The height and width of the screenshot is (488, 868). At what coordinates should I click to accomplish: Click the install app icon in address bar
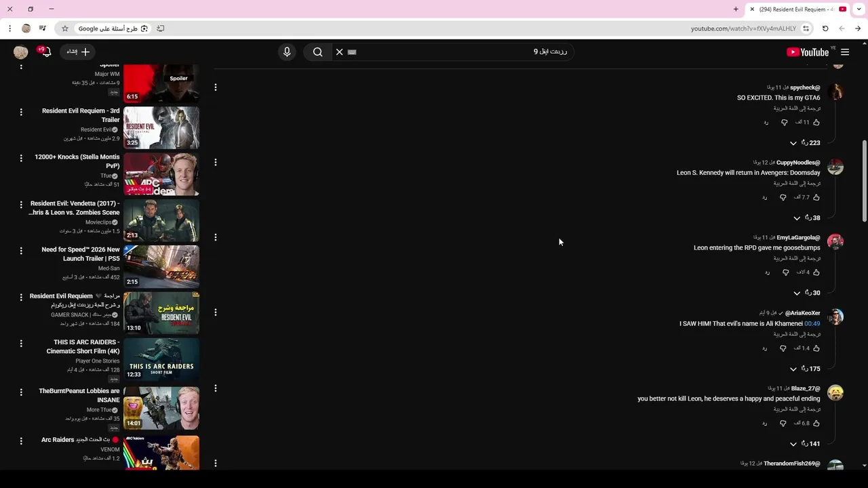pos(161,28)
